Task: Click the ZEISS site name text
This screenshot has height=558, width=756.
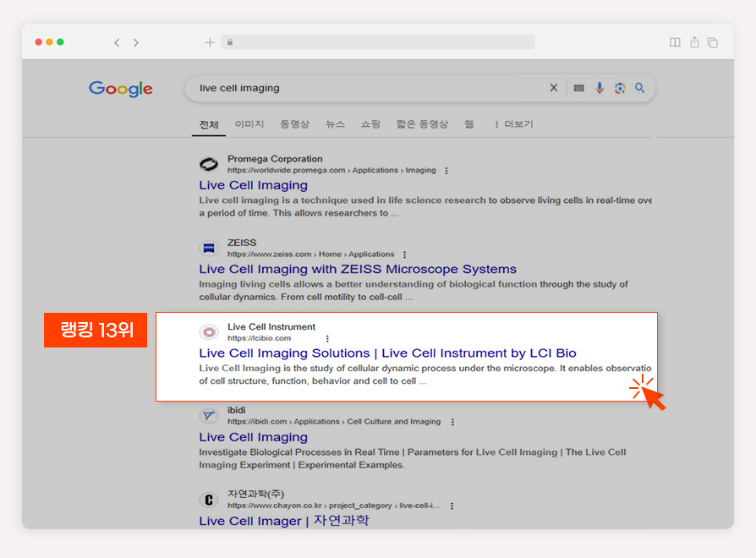Action: tap(242, 243)
